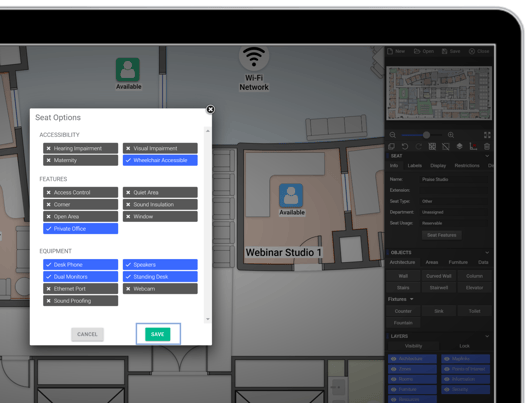Screen dimensions: 529x403
Task: Enable the Webcam equipment option
Action: [x=160, y=289]
